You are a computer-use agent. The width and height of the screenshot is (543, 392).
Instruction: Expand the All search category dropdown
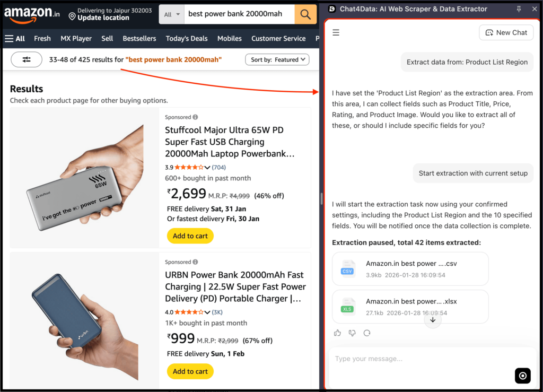(x=172, y=14)
